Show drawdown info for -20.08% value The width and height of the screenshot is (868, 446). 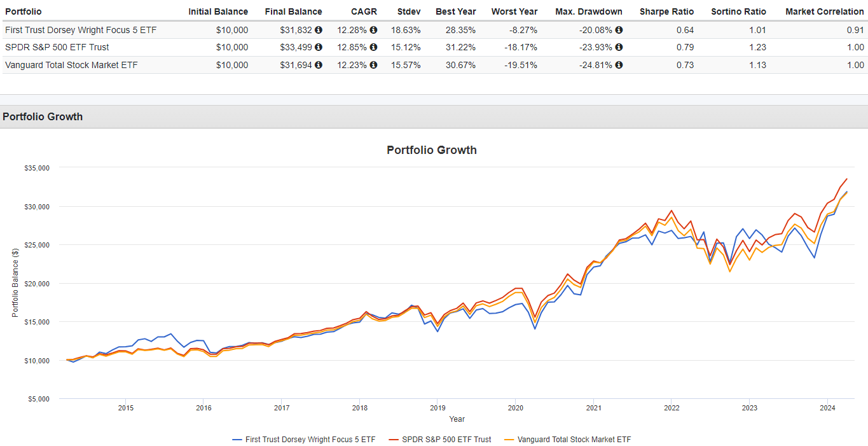point(619,30)
